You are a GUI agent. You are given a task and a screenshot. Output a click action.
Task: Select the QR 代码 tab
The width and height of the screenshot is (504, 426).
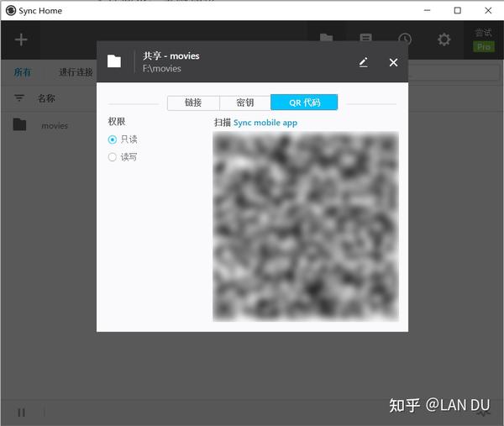tap(304, 103)
